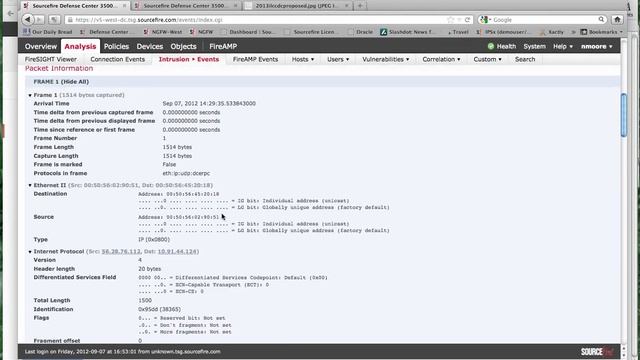Click source IP 56.28.76.112 link
The height and width of the screenshot is (360, 640).
tap(121, 251)
